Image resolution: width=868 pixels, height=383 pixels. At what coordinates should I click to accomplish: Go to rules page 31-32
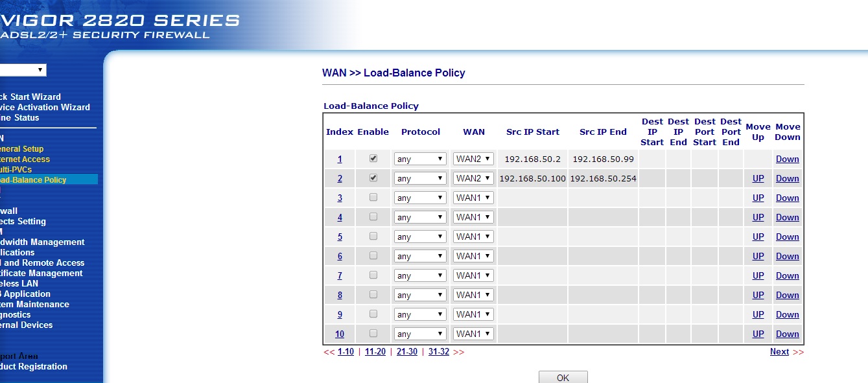[x=439, y=352]
